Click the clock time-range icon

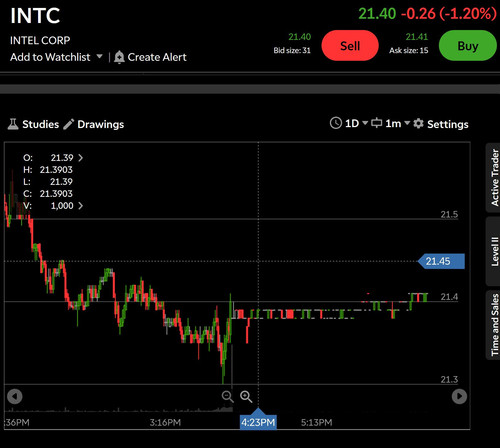(336, 123)
